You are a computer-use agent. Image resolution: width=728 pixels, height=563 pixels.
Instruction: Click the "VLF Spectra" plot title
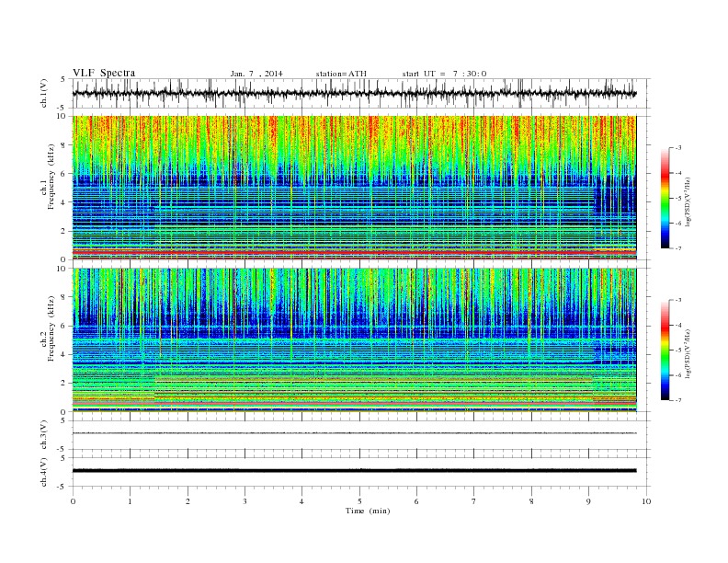[104, 73]
